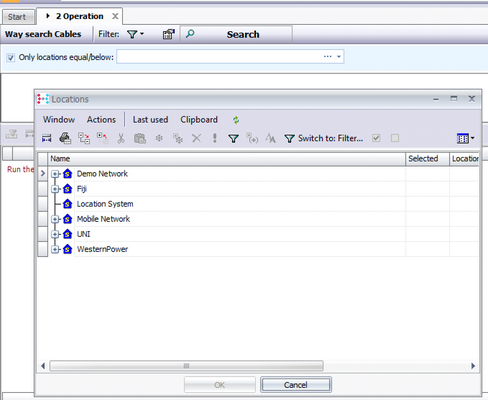Click the funnel filter icon in Locations toolbar
This screenshot has height=400, width=488.
pyautogui.click(x=233, y=138)
